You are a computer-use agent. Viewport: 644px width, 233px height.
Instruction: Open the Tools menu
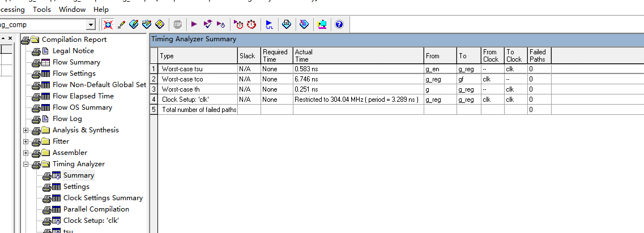42,9
